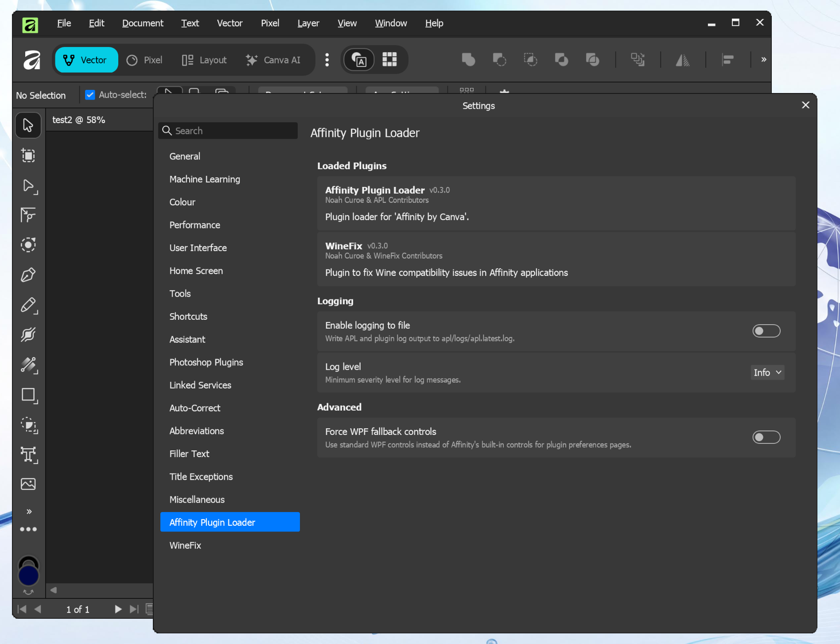
Task: Toggle Force WPF fallback controls
Action: coord(766,437)
